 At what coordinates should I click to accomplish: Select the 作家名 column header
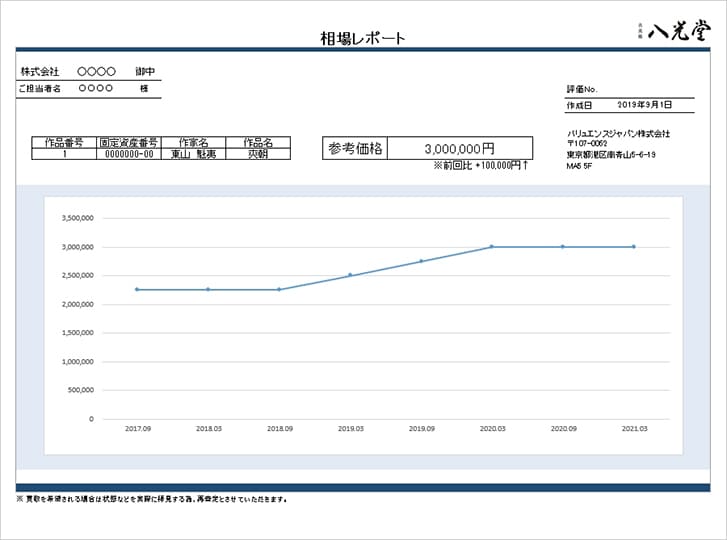pyautogui.click(x=193, y=143)
